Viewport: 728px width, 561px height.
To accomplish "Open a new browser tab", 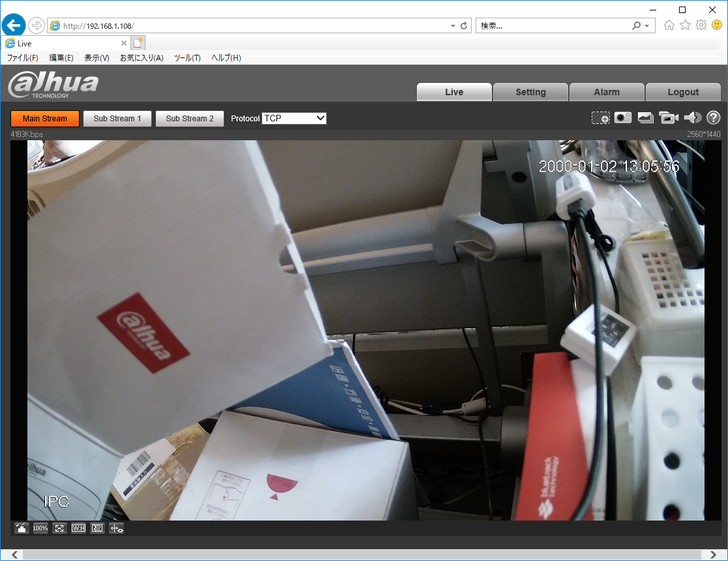I will pos(138,43).
